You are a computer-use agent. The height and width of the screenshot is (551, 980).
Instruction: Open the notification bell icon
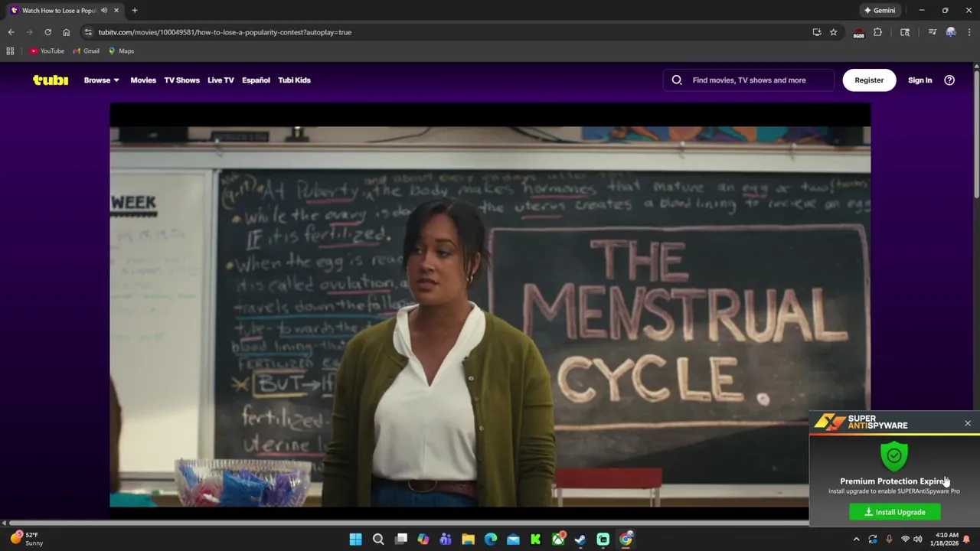pos(966,540)
